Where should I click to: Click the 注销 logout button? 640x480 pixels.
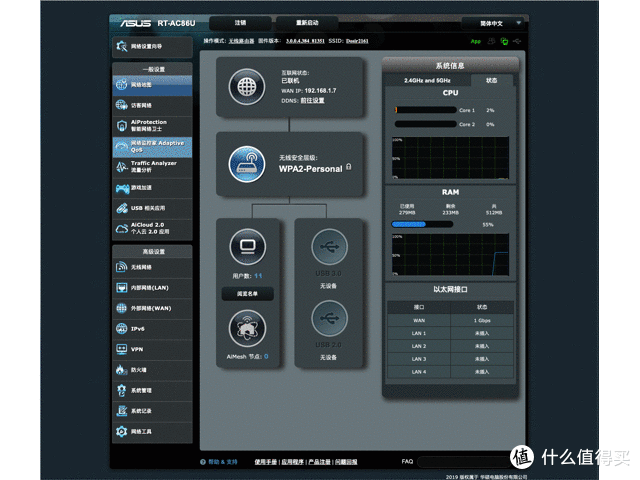click(x=240, y=23)
